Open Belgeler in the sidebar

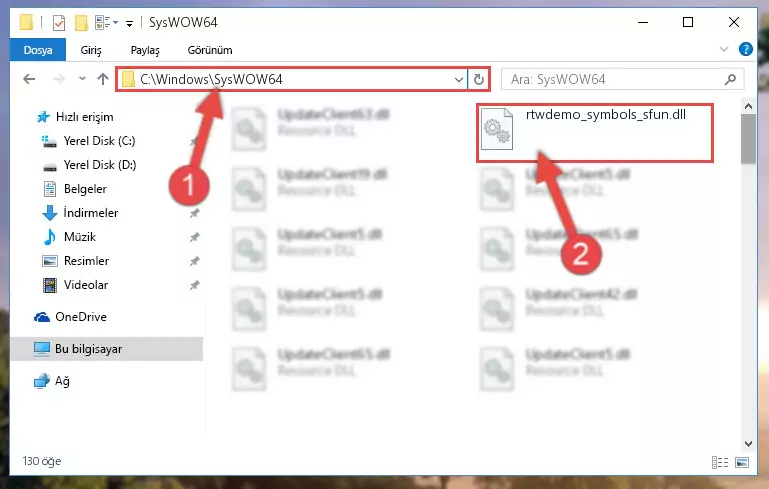85,189
